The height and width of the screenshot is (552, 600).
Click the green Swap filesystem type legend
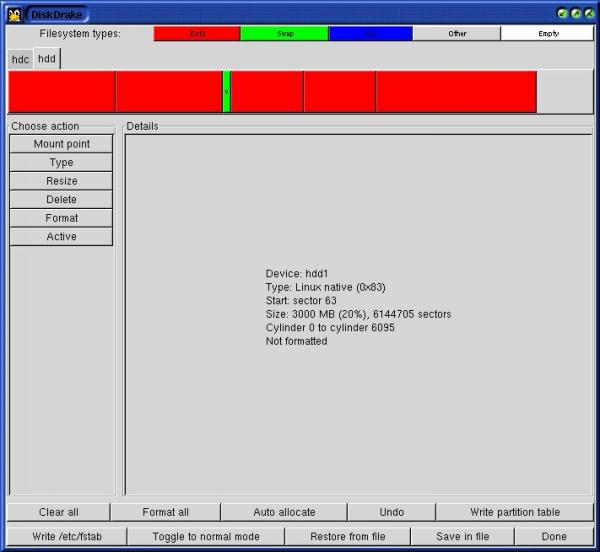pos(285,33)
